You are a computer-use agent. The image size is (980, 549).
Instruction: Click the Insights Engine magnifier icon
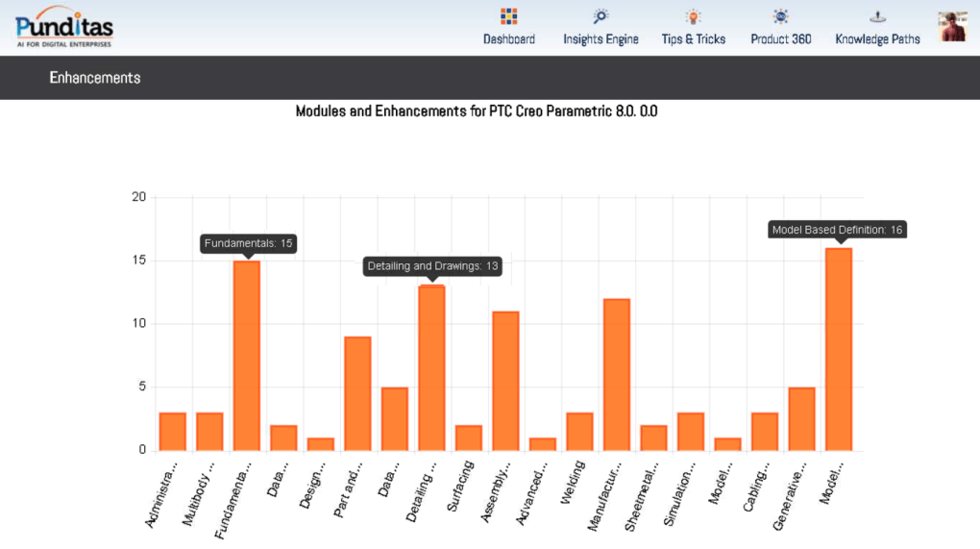[600, 16]
